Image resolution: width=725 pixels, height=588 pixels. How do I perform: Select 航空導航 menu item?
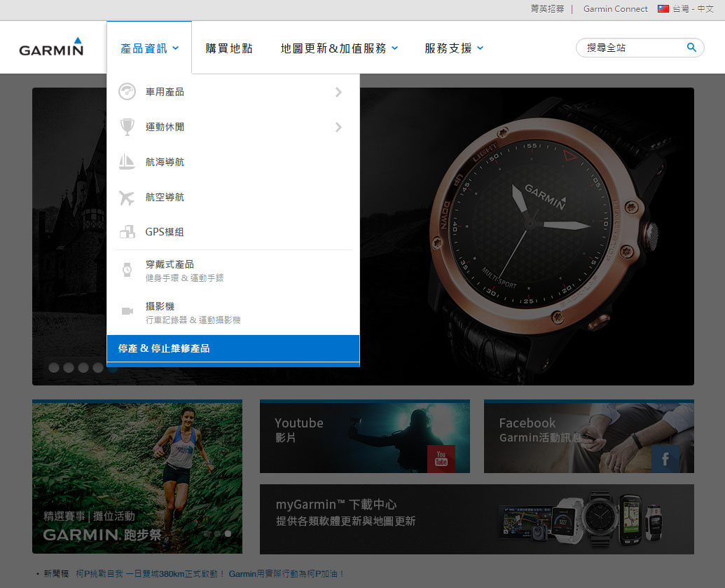[233, 197]
